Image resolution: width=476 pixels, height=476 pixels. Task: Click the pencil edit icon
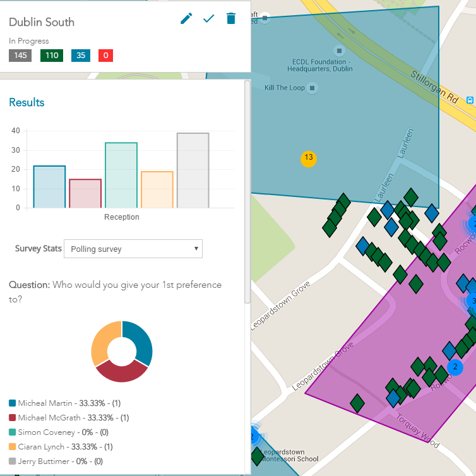186,19
